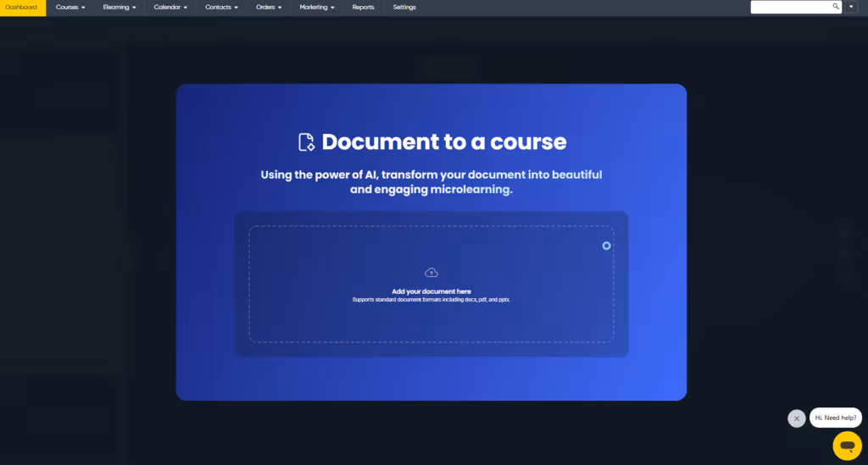Open the 'Hi. Need help?' message
This screenshot has height=465, width=868.
[835, 418]
